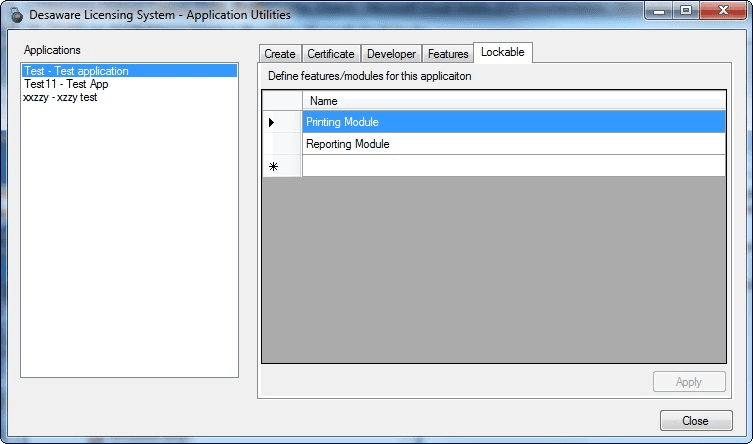The image size is (753, 444).
Task: Click the Reporting Module cell
Action: coord(514,144)
